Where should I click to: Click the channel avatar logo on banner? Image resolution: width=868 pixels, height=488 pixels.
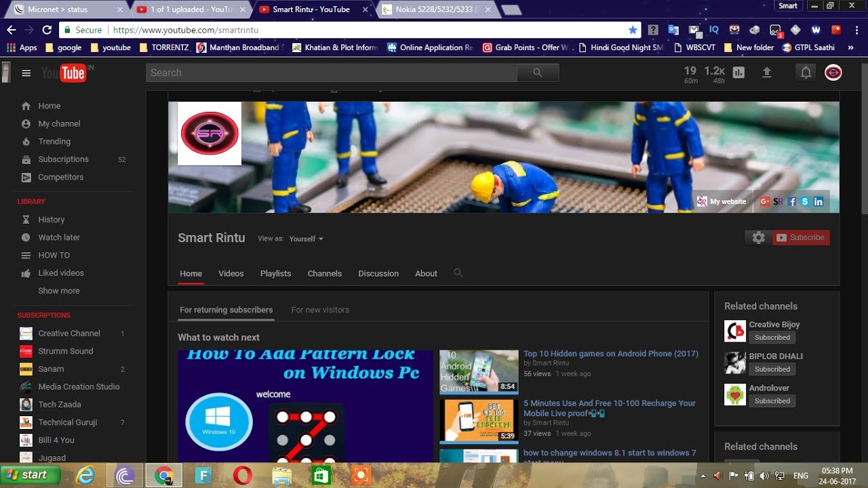210,134
